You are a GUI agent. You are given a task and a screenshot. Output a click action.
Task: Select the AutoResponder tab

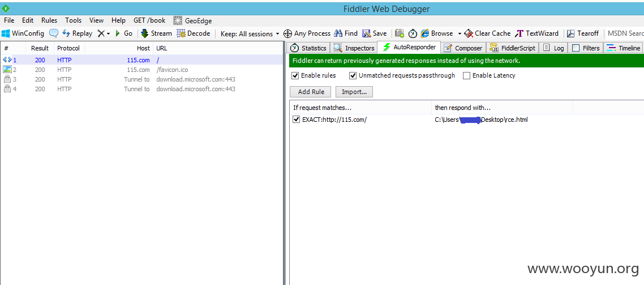click(x=409, y=47)
